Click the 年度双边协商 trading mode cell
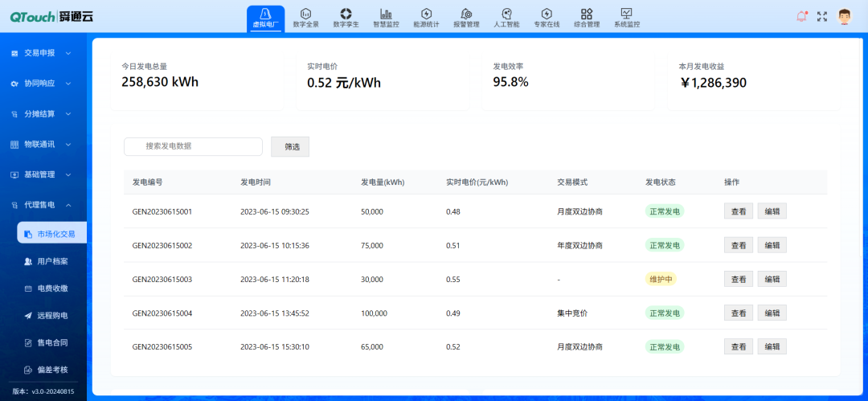The image size is (868, 401). click(579, 245)
